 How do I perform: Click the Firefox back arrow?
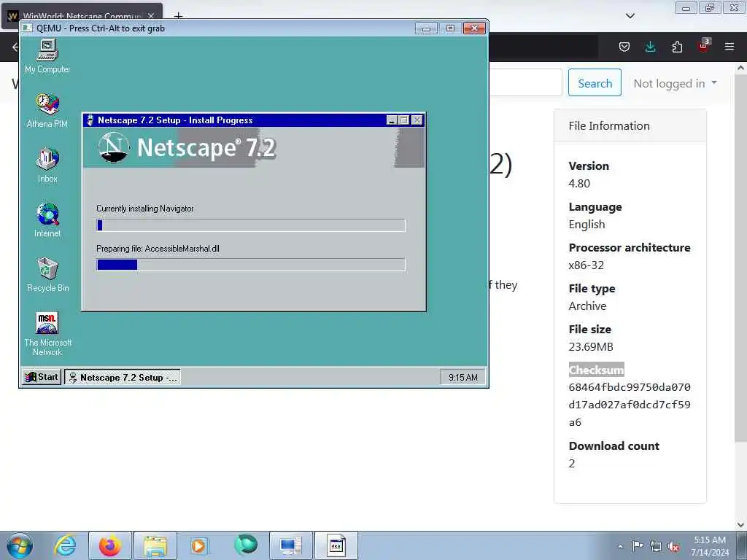[x=15, y=47]
